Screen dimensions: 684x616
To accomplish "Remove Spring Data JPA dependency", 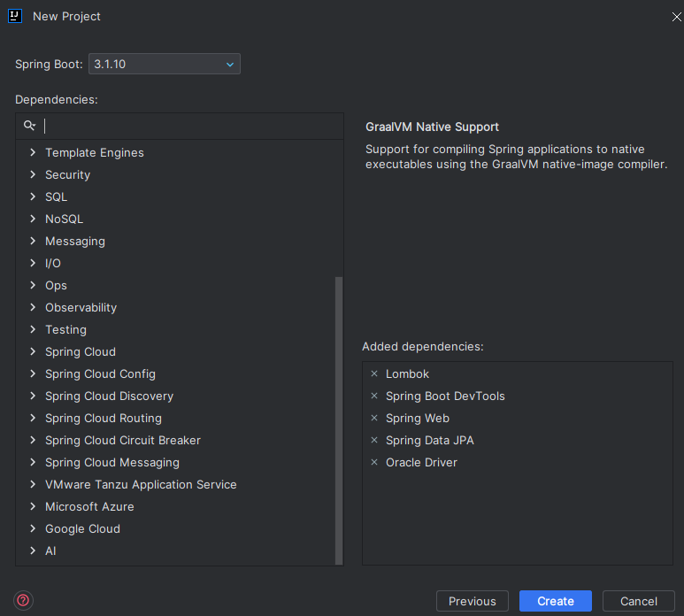I will [x=373, y=440].
